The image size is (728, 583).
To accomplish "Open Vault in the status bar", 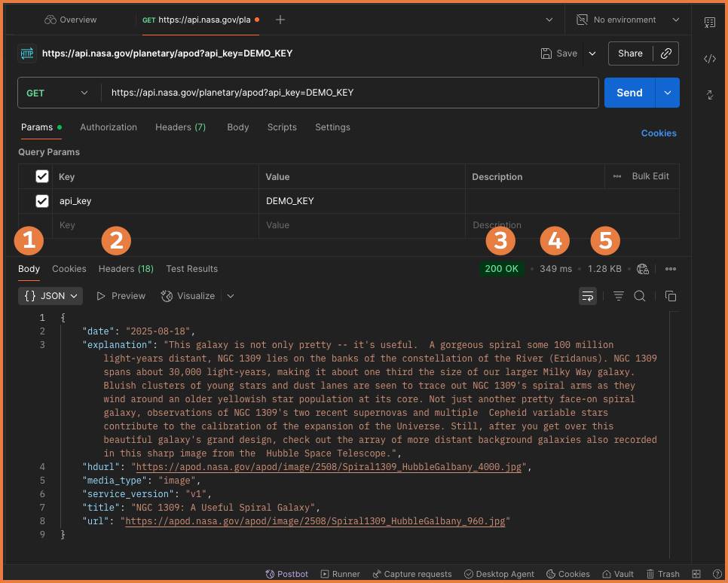I will click(618, 574).
